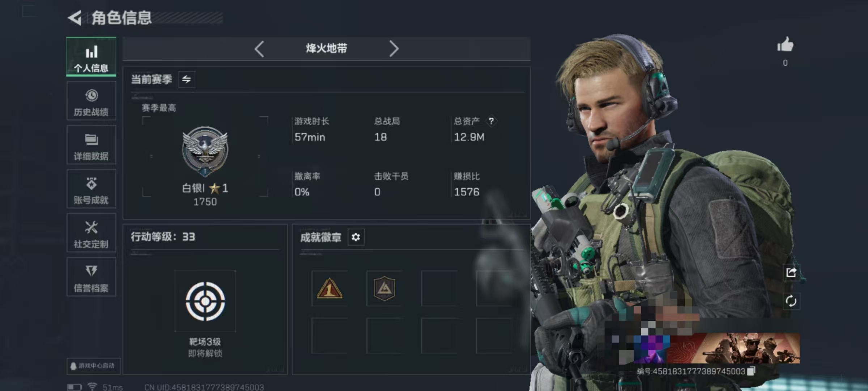
Task: Open the 总资产 question mark help
Action: click(x=491, y=121)
